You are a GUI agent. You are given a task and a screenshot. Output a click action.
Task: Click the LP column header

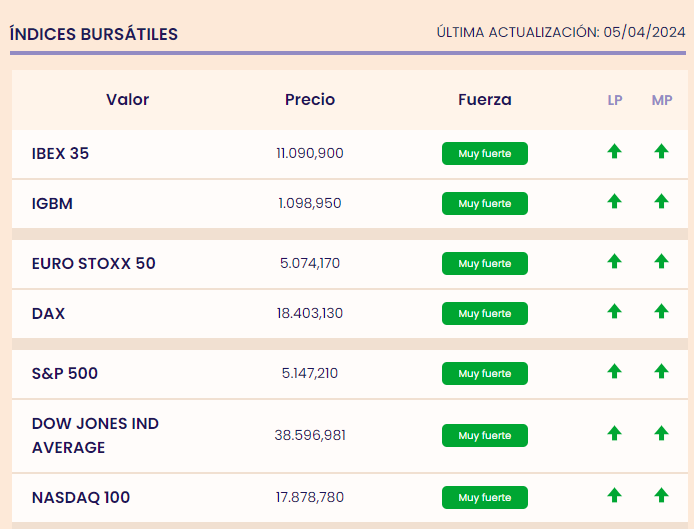coord(614,100)
